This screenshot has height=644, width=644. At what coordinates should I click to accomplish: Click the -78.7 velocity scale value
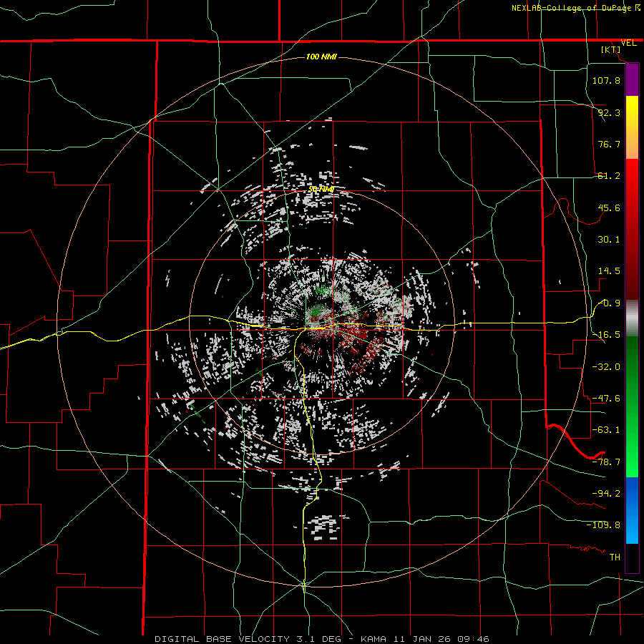point(606,462)
